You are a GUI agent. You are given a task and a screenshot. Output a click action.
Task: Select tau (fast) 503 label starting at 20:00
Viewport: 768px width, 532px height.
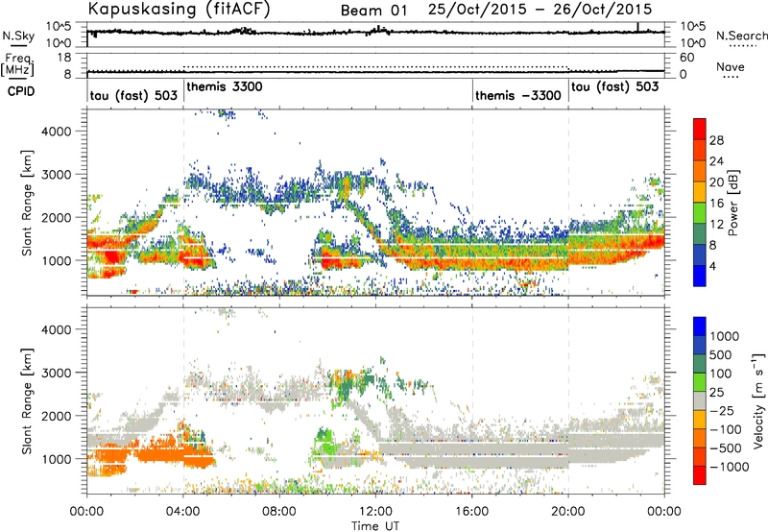(614, 87)
